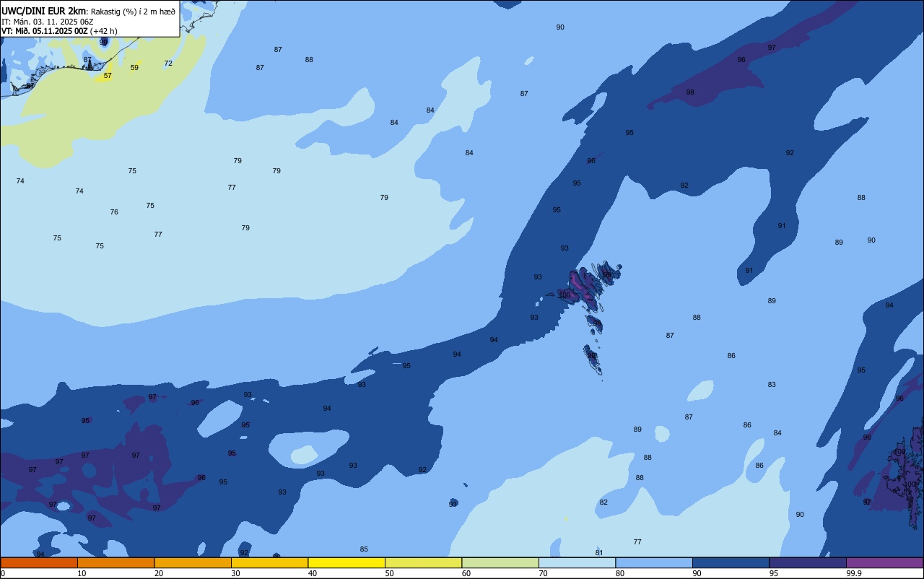
Task: Select the 20–30 amber legend swatch
Action: [193, 562]
